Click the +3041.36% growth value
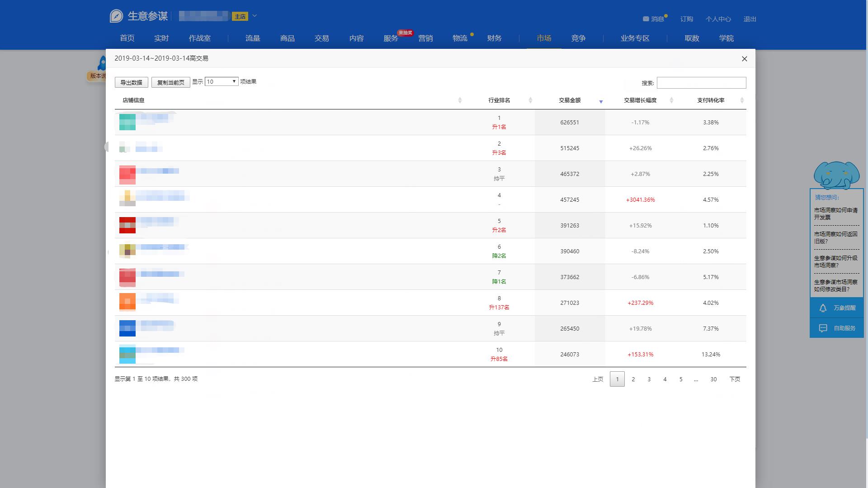The width and height of the screenshot is (868, 488). pyautogui.click(x=640, y=199)
